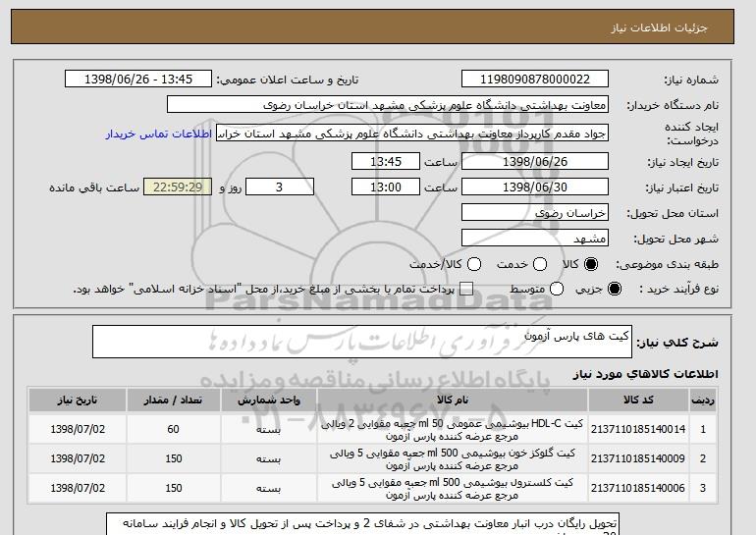Click the date 1398/07/02 in row 1
Image resolution: width=756 pixels, height=535 pixels.
(78, 429)
